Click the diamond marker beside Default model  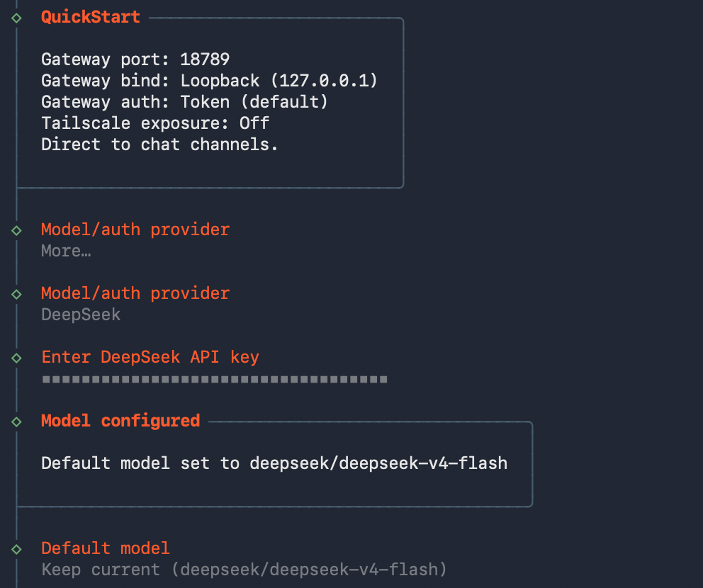tap(16, 549)
